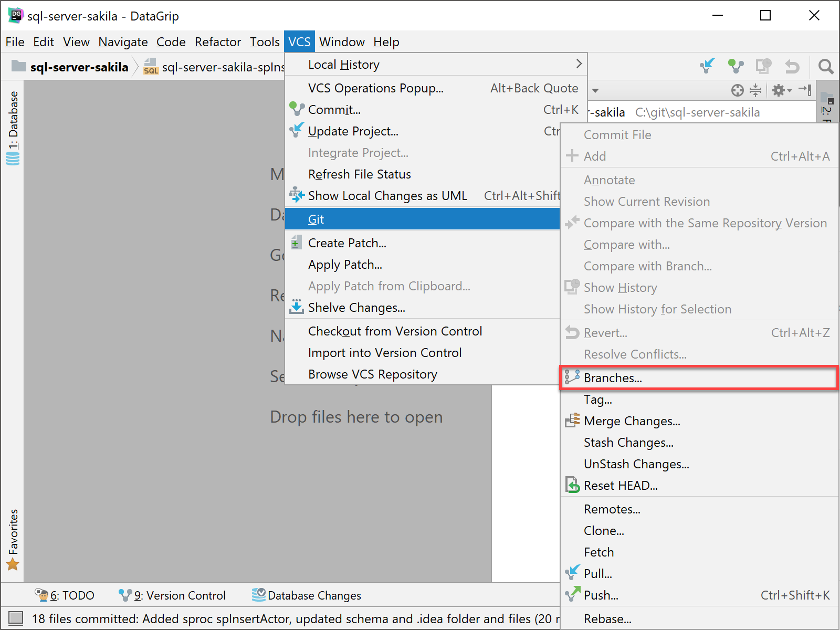
Task: Open the Navigate menu
Action: point(123,42)
